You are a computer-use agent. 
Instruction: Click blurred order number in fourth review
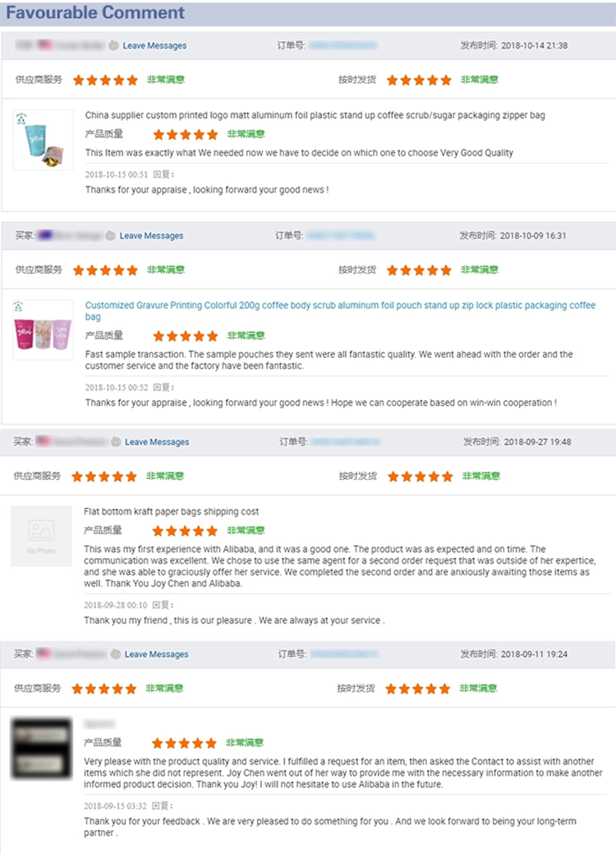344,654
